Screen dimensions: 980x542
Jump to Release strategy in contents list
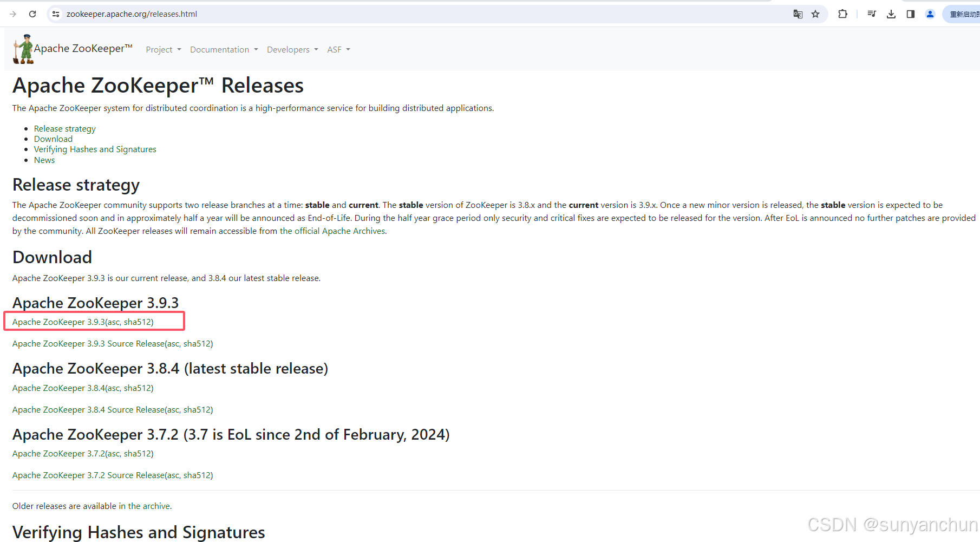64,129
